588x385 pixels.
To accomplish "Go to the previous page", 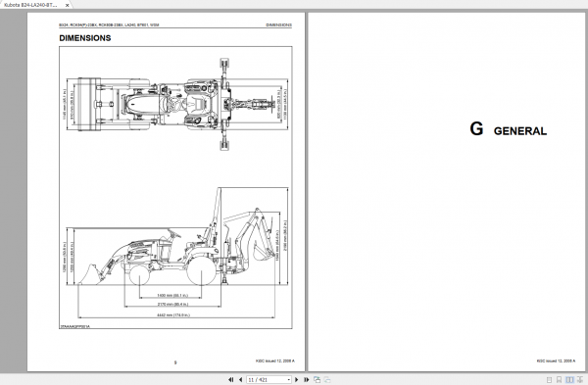I will tap(240, 380).
